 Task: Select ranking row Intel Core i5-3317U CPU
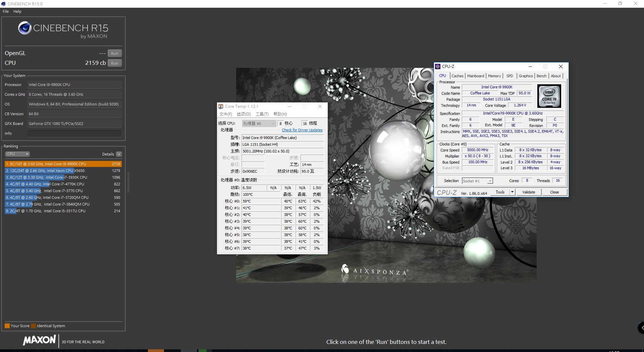click(x=63, y=211)
